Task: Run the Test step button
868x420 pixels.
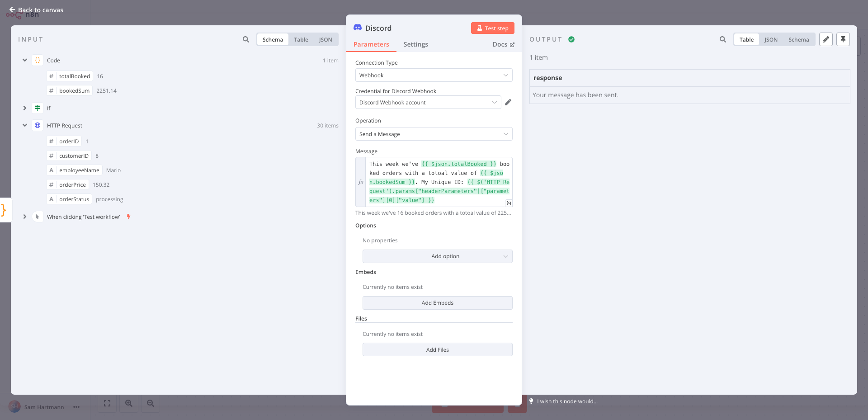Action: [493, 28]
